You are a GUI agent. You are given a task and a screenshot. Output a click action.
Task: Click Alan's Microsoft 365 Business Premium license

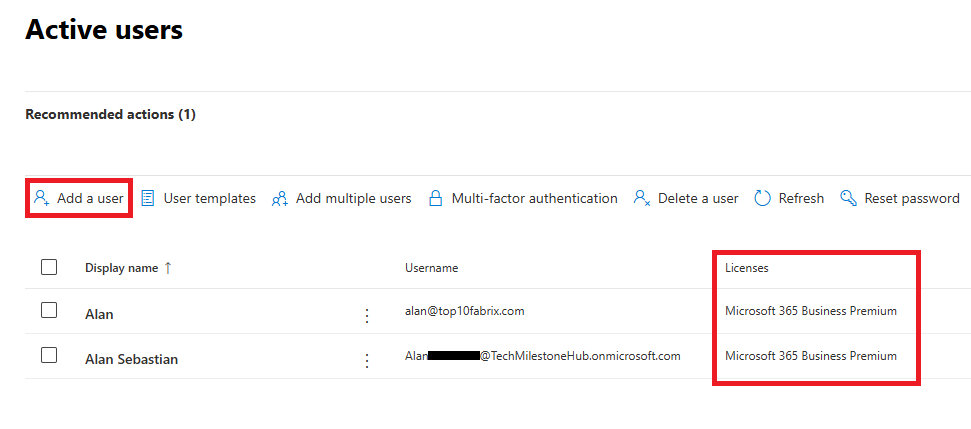(x=811, y=311)
